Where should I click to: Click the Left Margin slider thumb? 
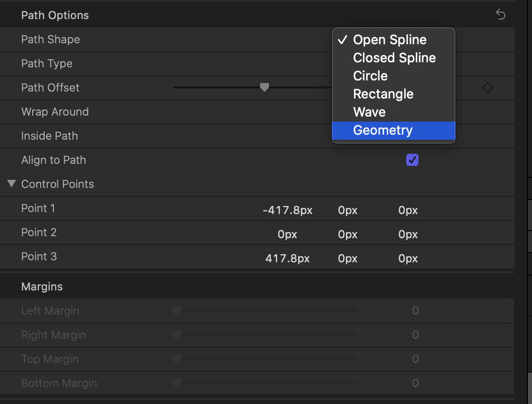[x=176, y=311]
